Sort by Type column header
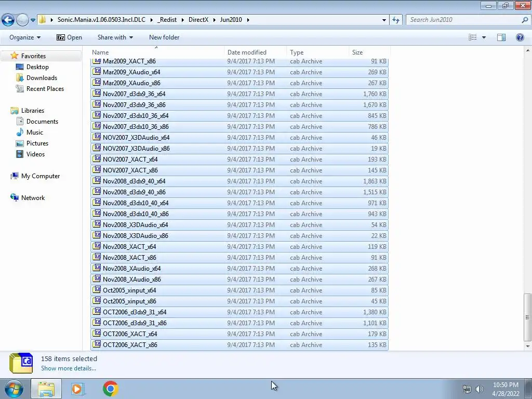This screenshot has width=532, height=399. pyautogui.click(x=297, y=52)
